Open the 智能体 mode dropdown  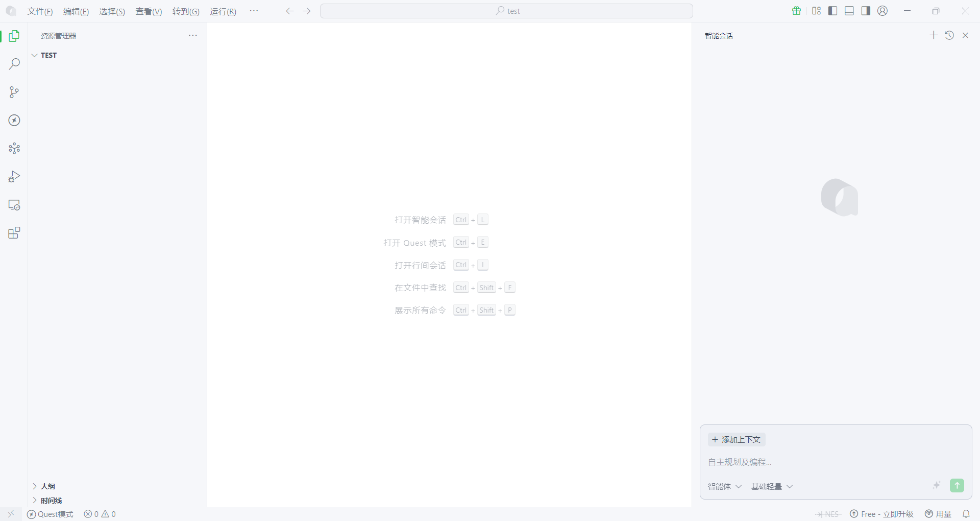pyautogui.click(x=724, y=486)
